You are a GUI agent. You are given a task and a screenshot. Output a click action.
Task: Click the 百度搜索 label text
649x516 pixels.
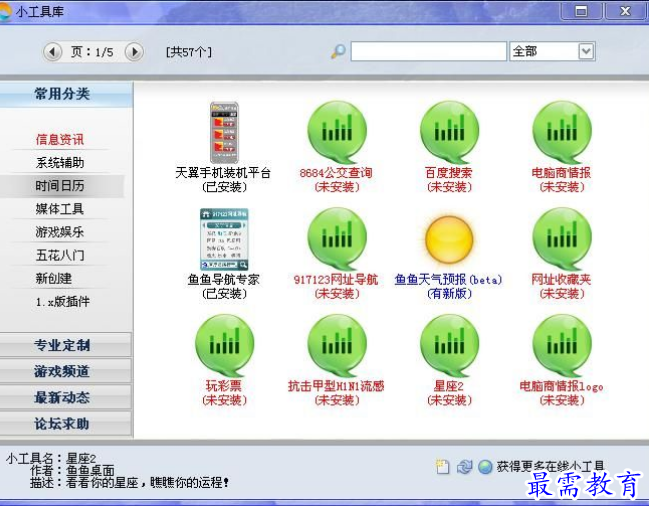tap(449, 173)
